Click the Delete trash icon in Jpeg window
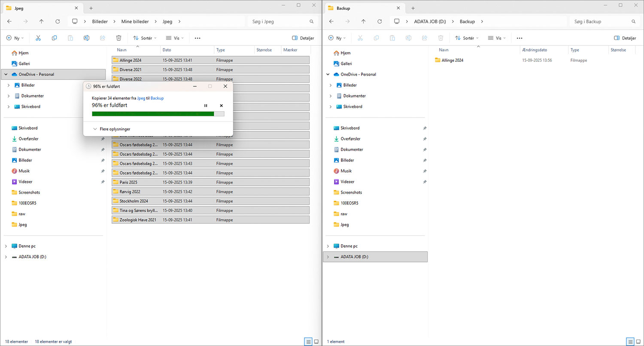644x346 pixels. point(119,38)
